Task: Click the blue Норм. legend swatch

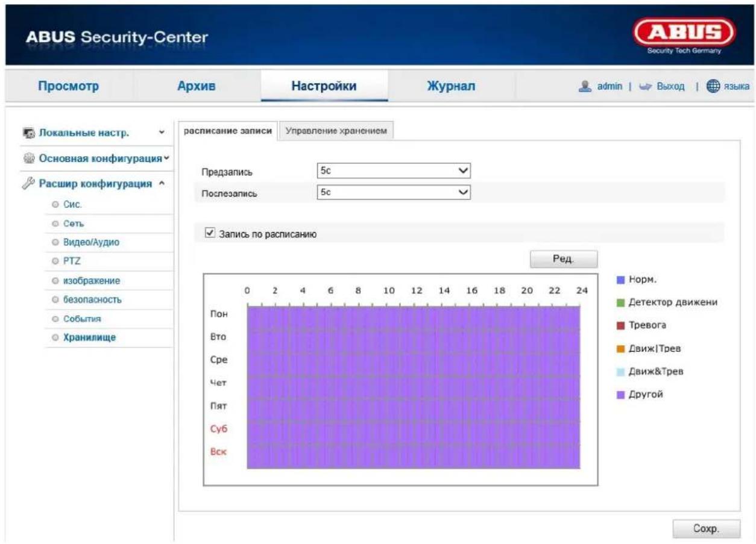Action: 620,280
